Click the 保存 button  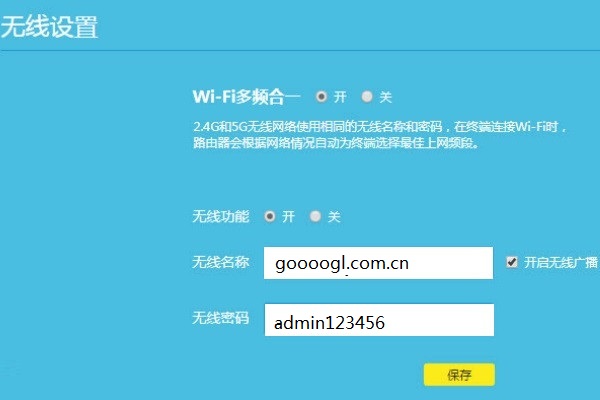pyautogui.click(x=459, y=374)
